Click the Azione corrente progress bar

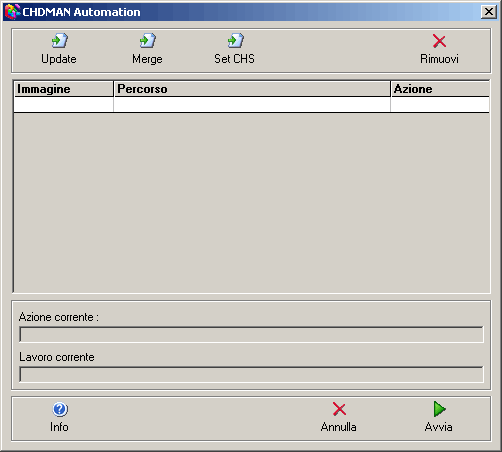251,334
